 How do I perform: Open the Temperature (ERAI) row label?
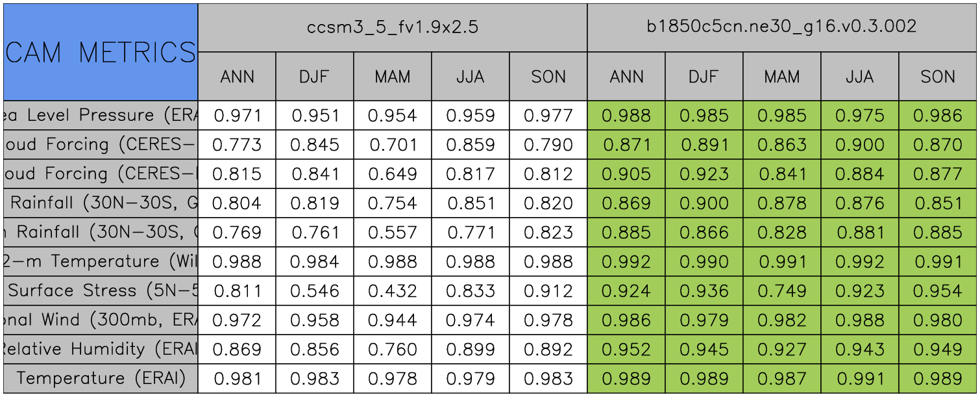[101, 378]
